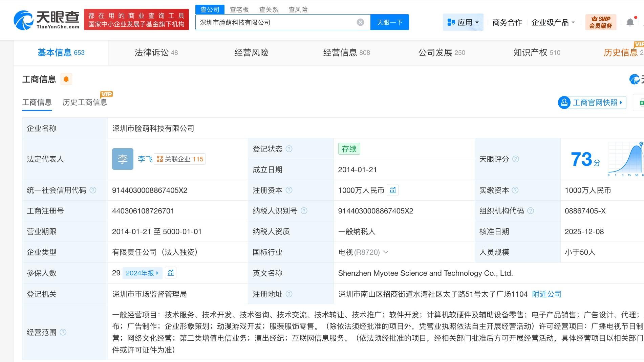The height and width of the screenshot is (362, 644).
Task: Open the chart icon beside 参保人数 29
Action: [x=171, y=273]
